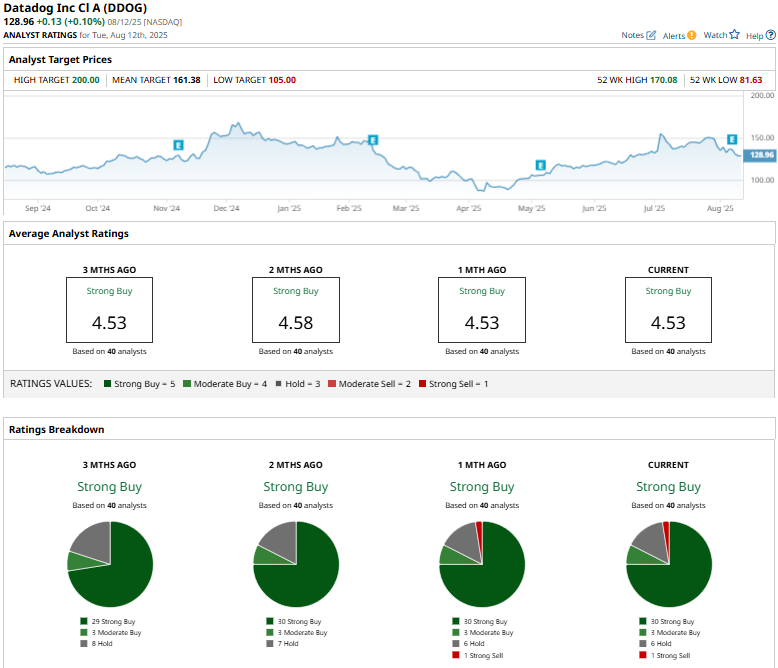Open the Help question mark icon
The width and height of the screenshot is (778, 668).
(x=771, y=35)
